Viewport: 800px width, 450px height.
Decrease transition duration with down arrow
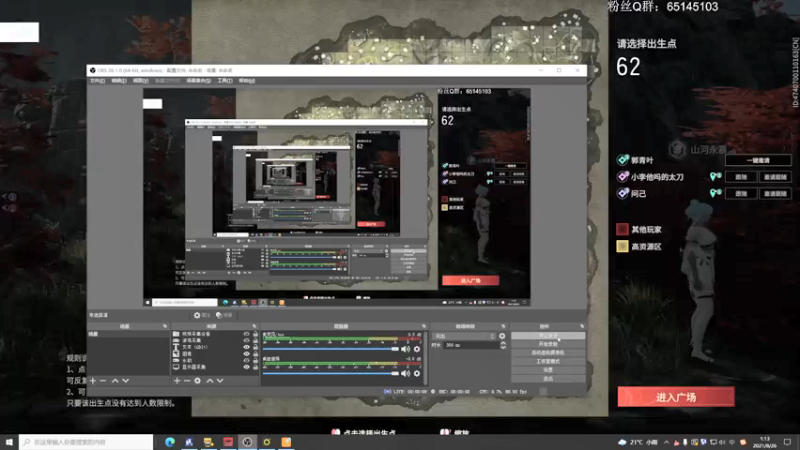pyautogui.click(x=503, y=347)
